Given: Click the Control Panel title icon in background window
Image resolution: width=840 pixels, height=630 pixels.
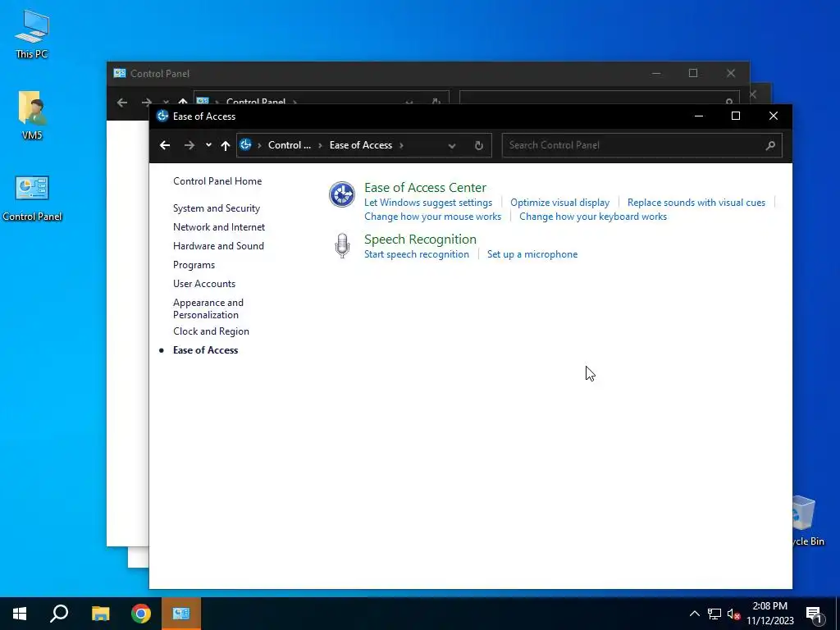Looking at the screenshot, I should point(120,73).
